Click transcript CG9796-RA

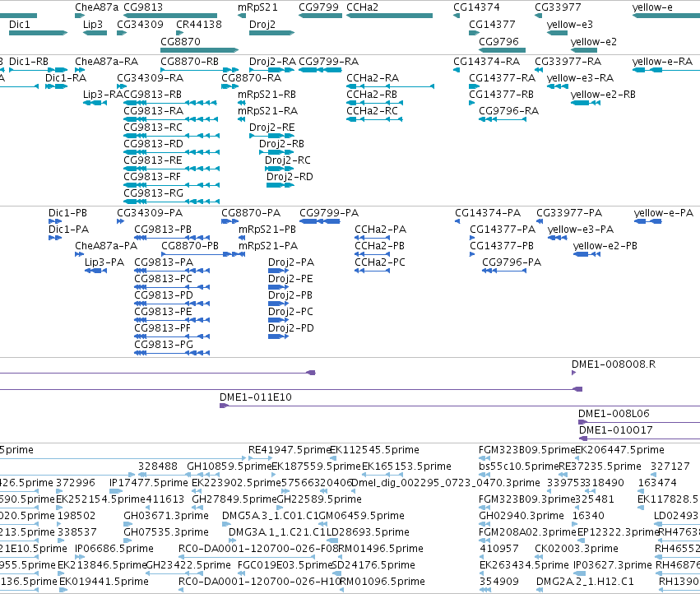click(508, 111)
